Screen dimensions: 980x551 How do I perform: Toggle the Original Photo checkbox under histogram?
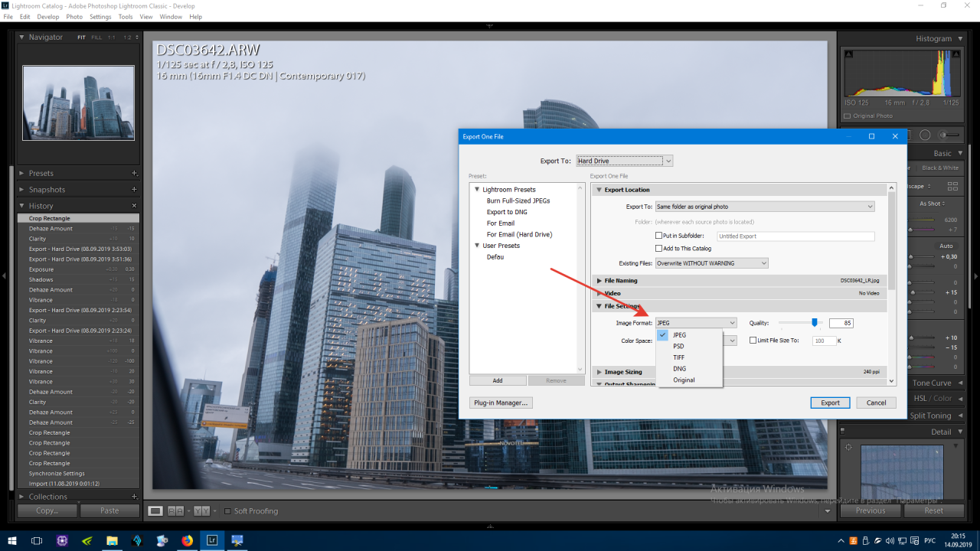pos(847,116)
